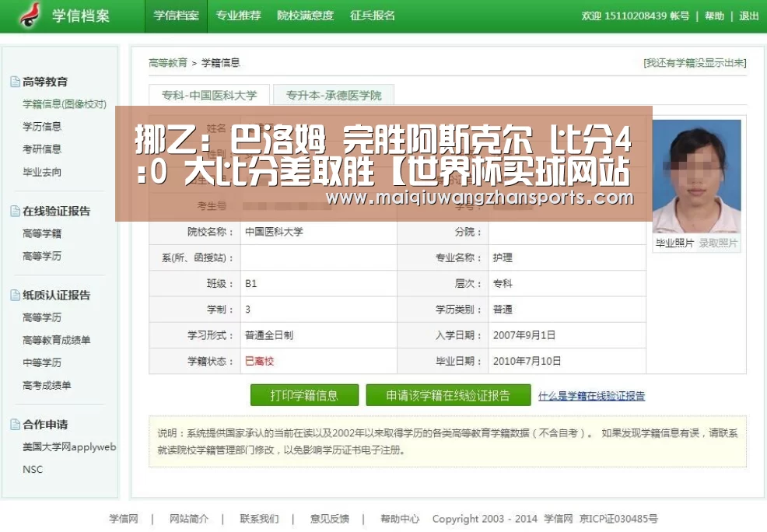This screenshot has height=532, width=767.
Task: Select the 录取照片 photo label
Action: [718, 243]
